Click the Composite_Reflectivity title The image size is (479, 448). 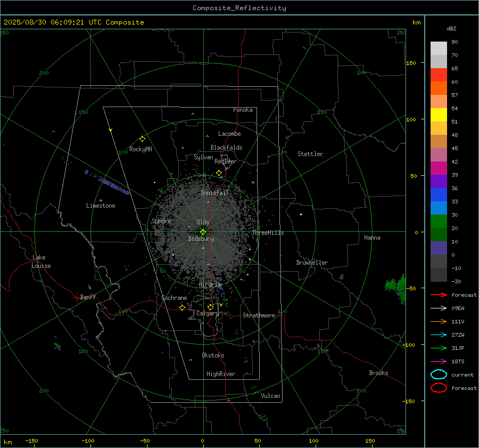(x=240, y=8)
